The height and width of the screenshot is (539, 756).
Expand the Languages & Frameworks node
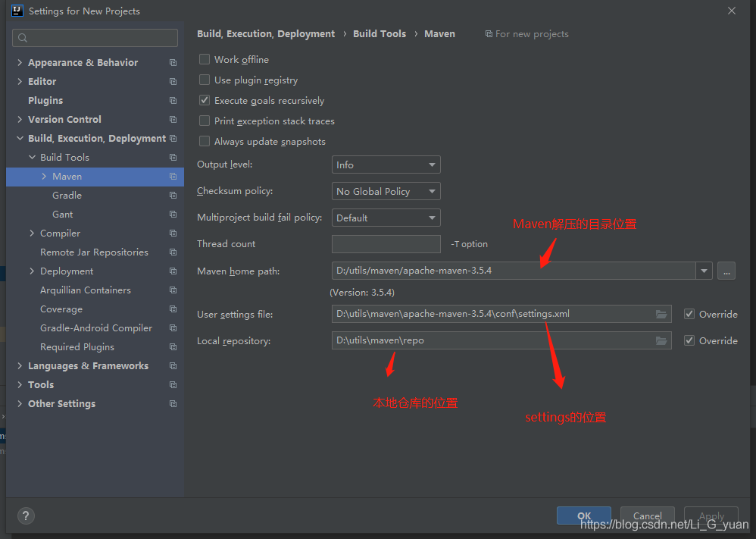20,365
